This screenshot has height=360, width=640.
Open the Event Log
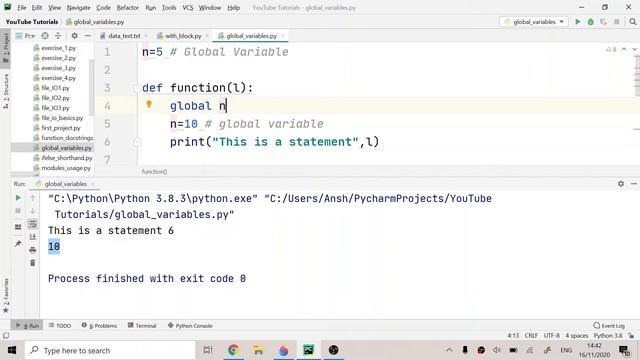pos(609,326)
